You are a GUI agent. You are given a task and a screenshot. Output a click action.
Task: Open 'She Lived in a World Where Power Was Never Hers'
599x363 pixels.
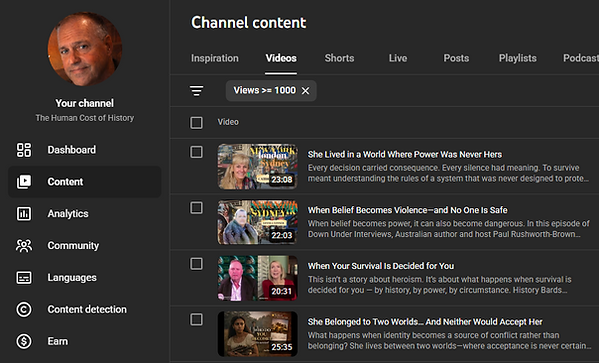[405, 154]
